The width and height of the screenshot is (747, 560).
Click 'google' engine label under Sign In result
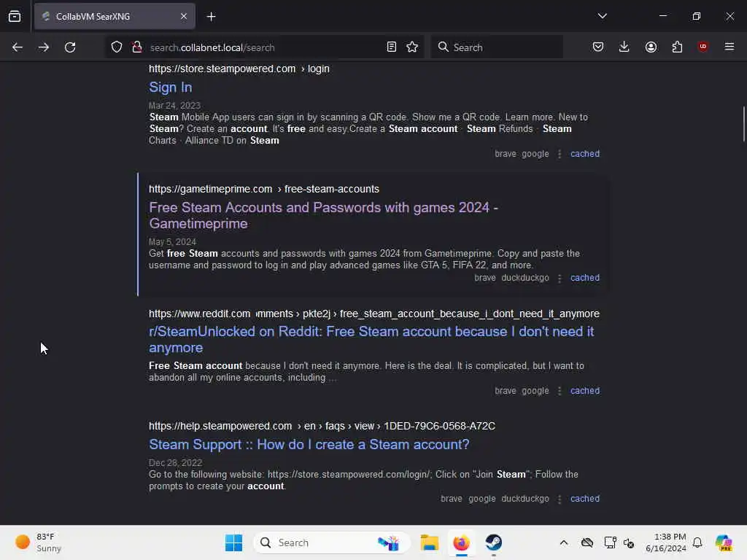[x=535, y=154]
